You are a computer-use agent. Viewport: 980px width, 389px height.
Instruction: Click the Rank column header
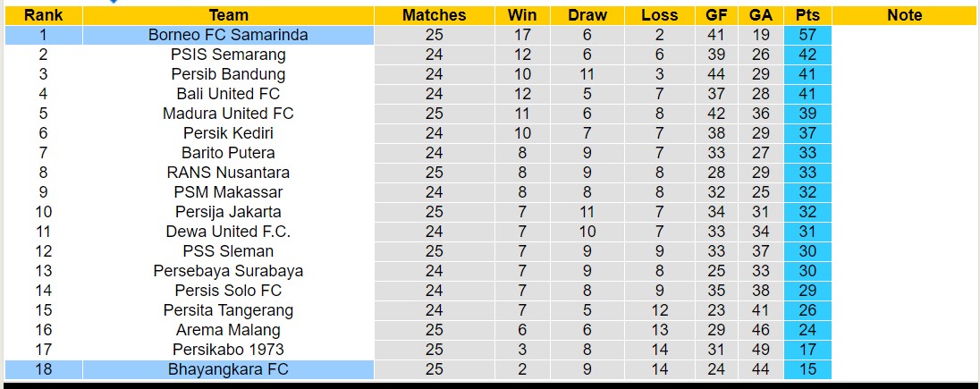(44, 15)
